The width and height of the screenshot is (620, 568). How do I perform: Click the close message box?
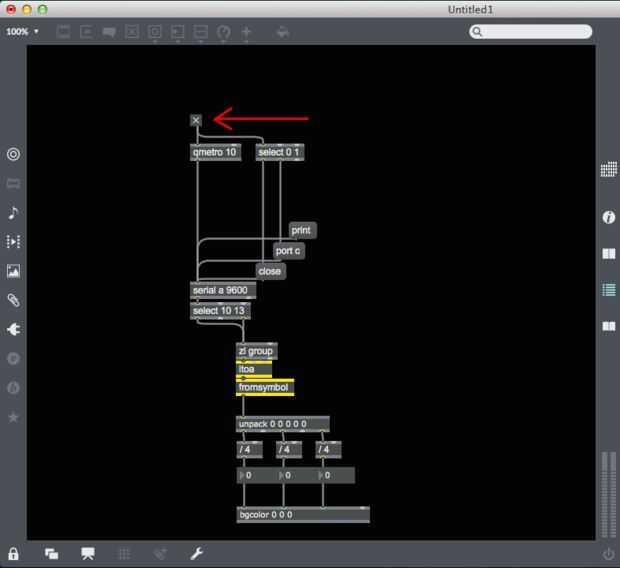270,271
